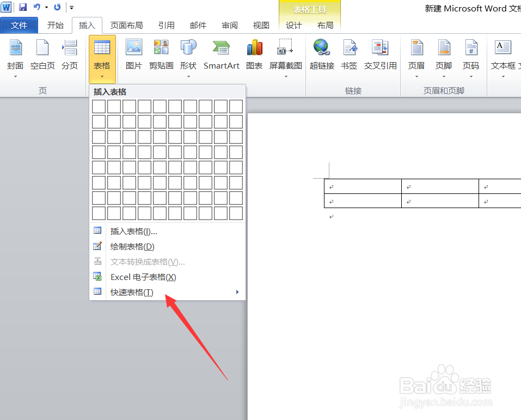This screenshot has height=420, width=521.
Task: Go to the 审阅 tab
Action: (x=230, y=25)
